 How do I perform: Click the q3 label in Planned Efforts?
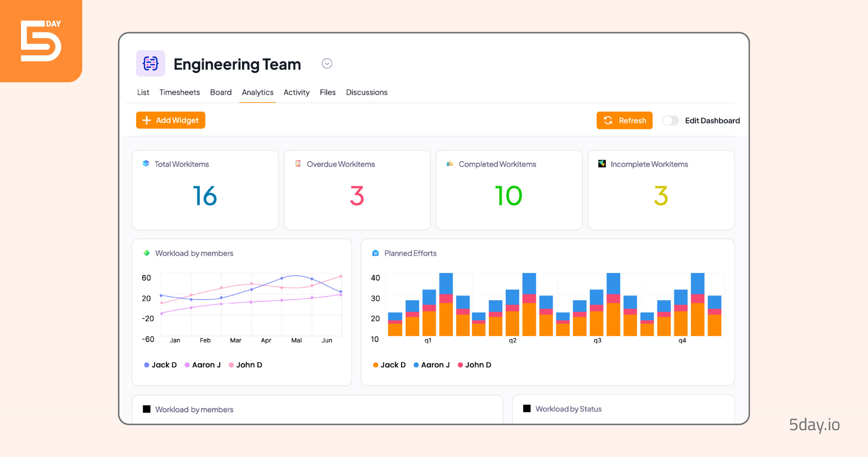click(x=597, y=340)
